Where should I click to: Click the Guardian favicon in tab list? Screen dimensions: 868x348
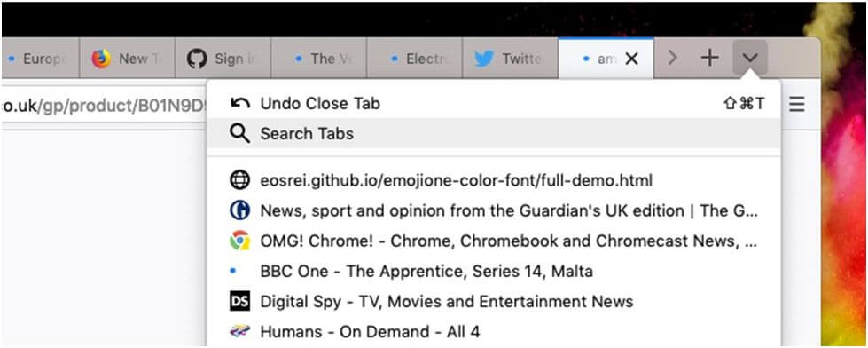click(x=239, y=210)
